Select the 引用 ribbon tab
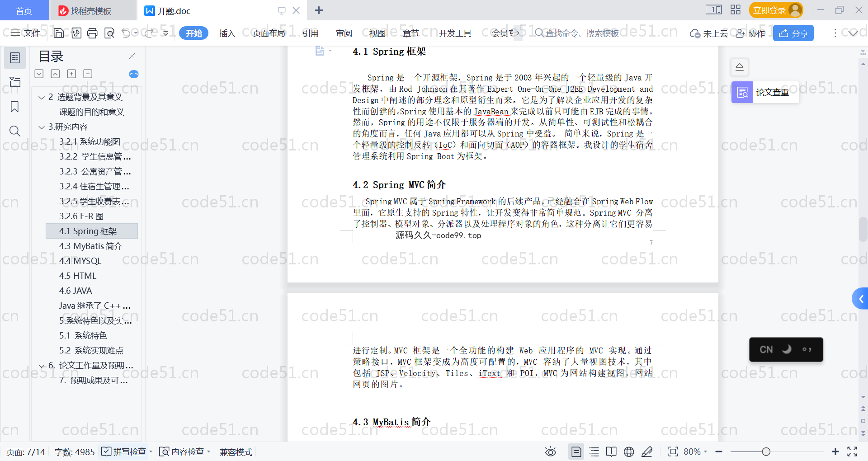This screenshot has width=868, height=461. (x=311, y=33)
